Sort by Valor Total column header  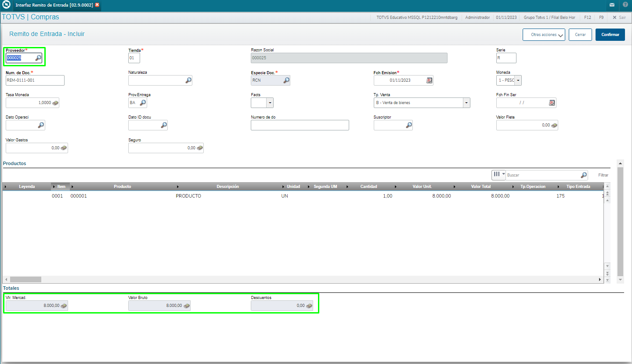(x=482, y=187)
